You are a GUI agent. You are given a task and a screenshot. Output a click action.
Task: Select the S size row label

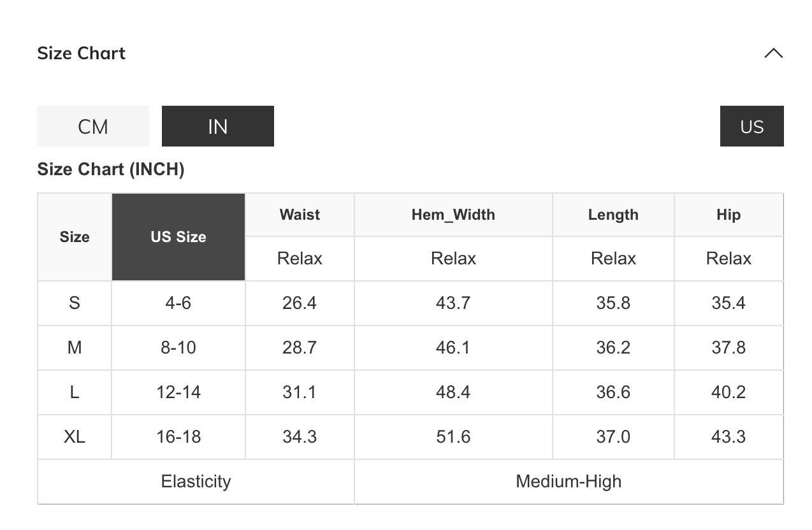(75, 303)
